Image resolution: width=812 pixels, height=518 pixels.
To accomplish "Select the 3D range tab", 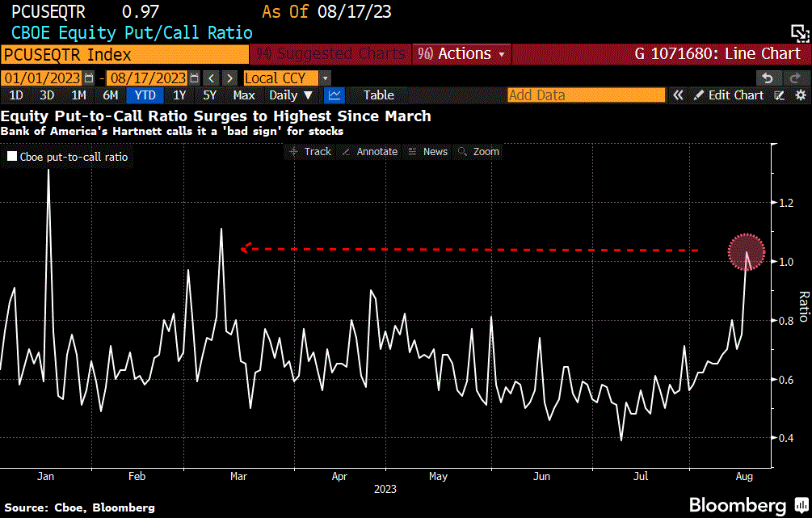I will (x=47, y=95).
